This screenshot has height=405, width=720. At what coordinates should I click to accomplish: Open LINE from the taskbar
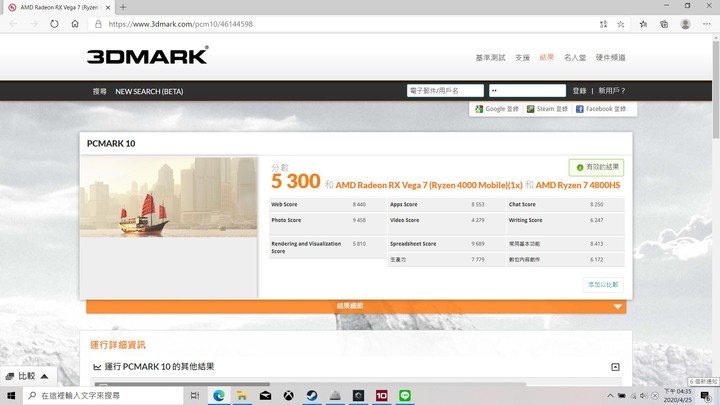(405, 395)
